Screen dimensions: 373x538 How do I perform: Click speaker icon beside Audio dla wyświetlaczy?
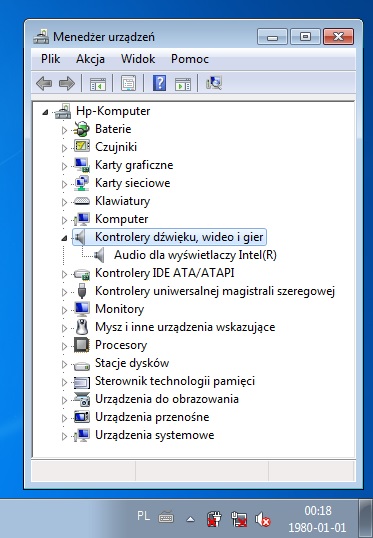[x=99, y=255]
